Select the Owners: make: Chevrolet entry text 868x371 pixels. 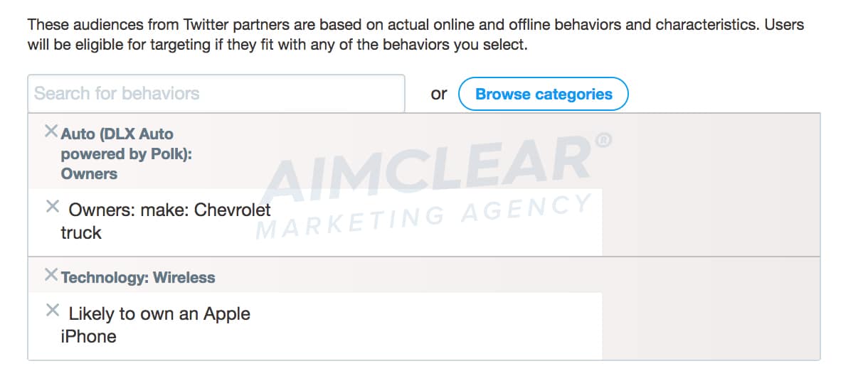tap(169, 210)
